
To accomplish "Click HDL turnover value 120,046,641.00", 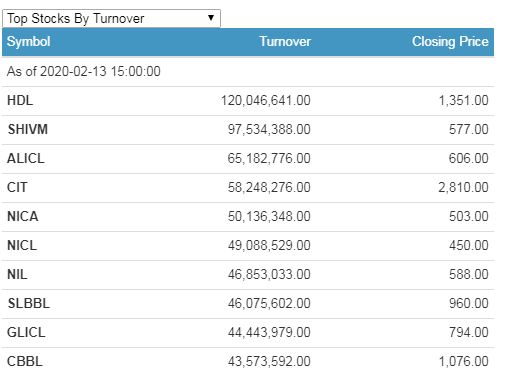I will [x=266, y=100].
